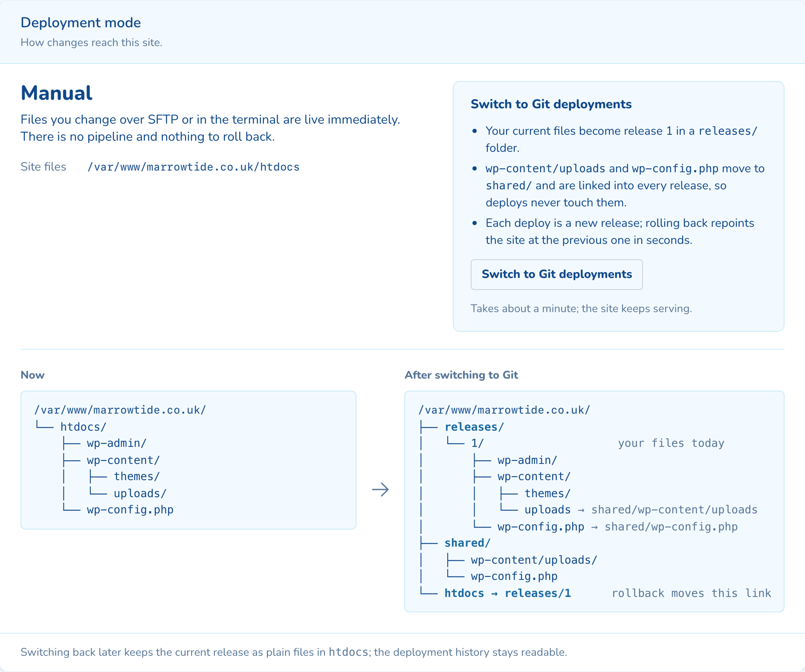Click the 1/ release folder row
805x672 pixels.
pyautogui.click(x=477, y=443)
